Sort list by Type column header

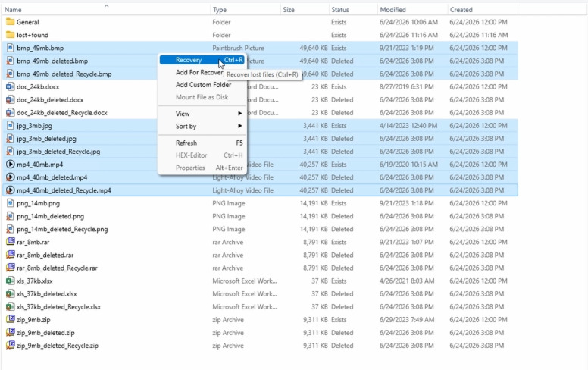[x=246, y=9]
